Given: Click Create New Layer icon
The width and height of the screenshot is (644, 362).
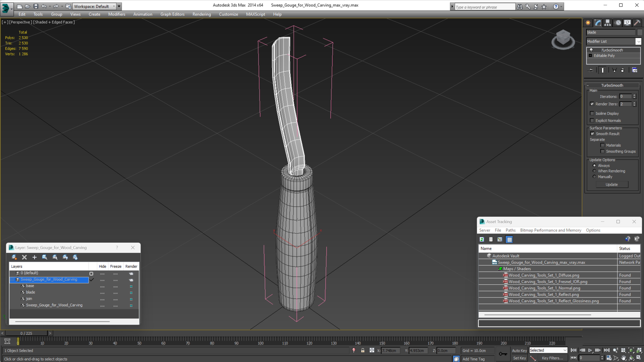Looking at the screenshot, I should [14, 257].
